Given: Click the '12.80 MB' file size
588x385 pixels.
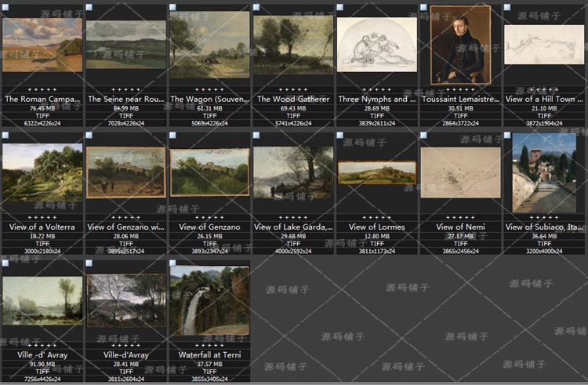Looking at the screenshot, I should [377, 236].
